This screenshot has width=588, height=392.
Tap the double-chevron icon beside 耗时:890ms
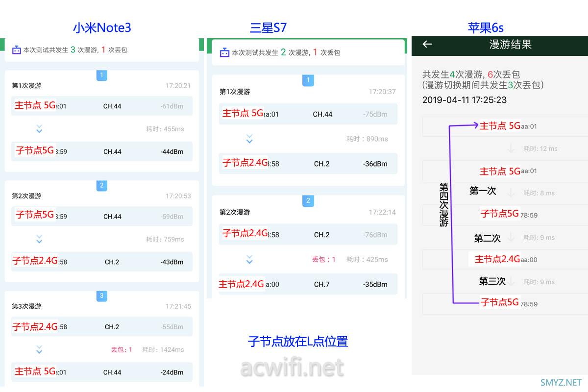click(x=249, y=139)
